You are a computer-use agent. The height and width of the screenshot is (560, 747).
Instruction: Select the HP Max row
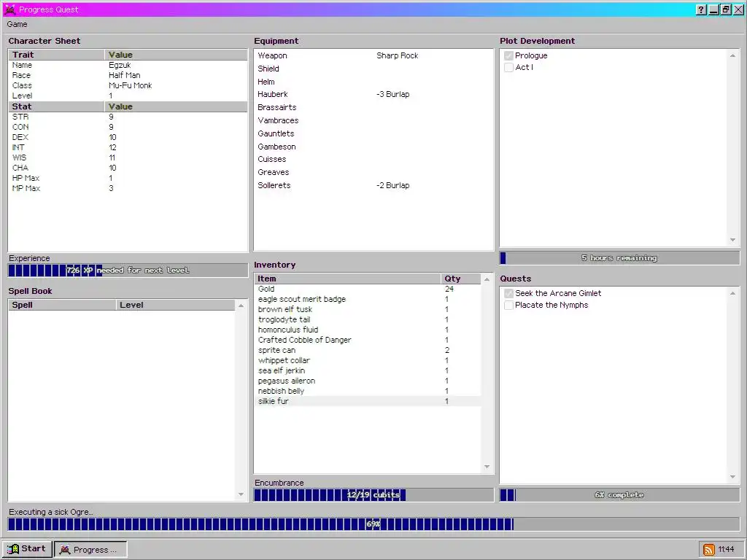coord(128,178)
